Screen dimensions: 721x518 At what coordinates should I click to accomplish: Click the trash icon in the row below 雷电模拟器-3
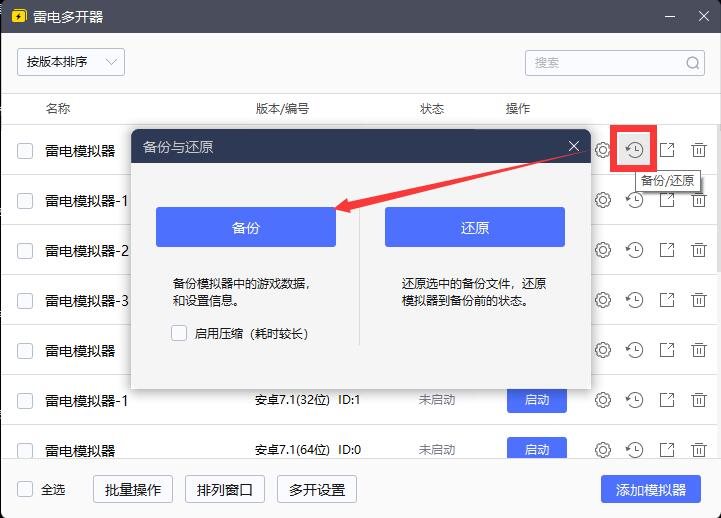(x=698, y=350)
